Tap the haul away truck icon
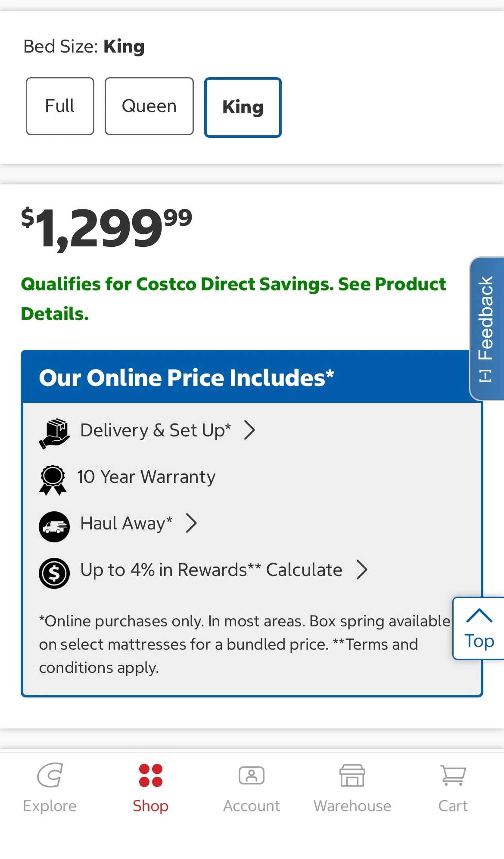Screen dimensions: 504x859 pyautogui.click(x=54, y=526)
